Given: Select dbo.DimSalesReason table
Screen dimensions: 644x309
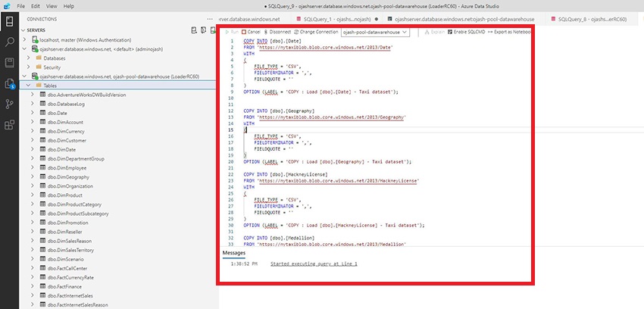Looking at the screenshot, I should pyautogui.click(x=70, y=241).
